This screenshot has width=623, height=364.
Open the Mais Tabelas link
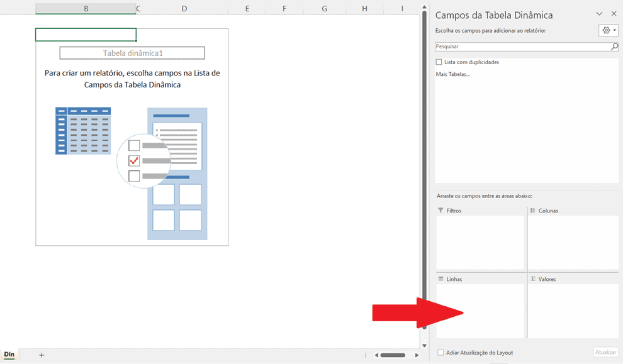pos(452,74)
